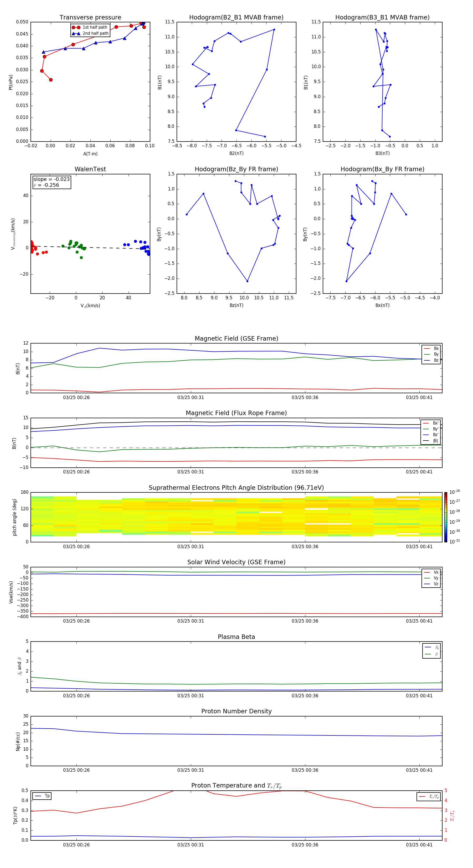Click the 'Plasma Beta' plot title
The width and height of the screenshot is (473, 868).
coord(236,637)
